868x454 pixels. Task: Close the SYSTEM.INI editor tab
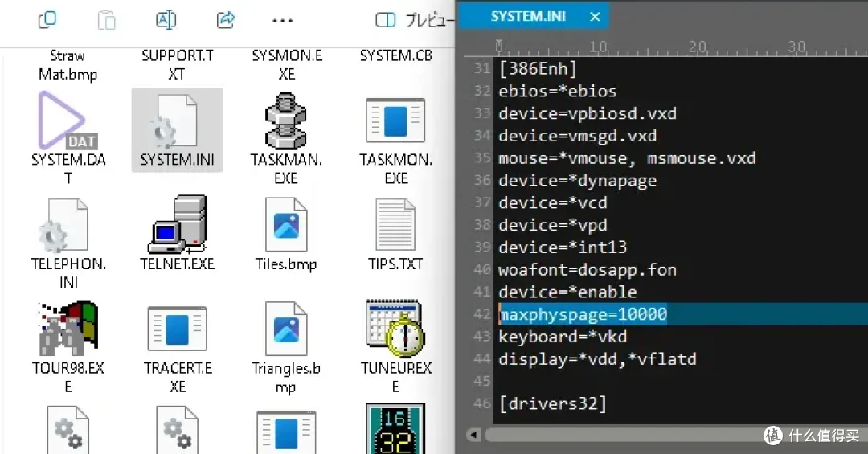(595, 17)
